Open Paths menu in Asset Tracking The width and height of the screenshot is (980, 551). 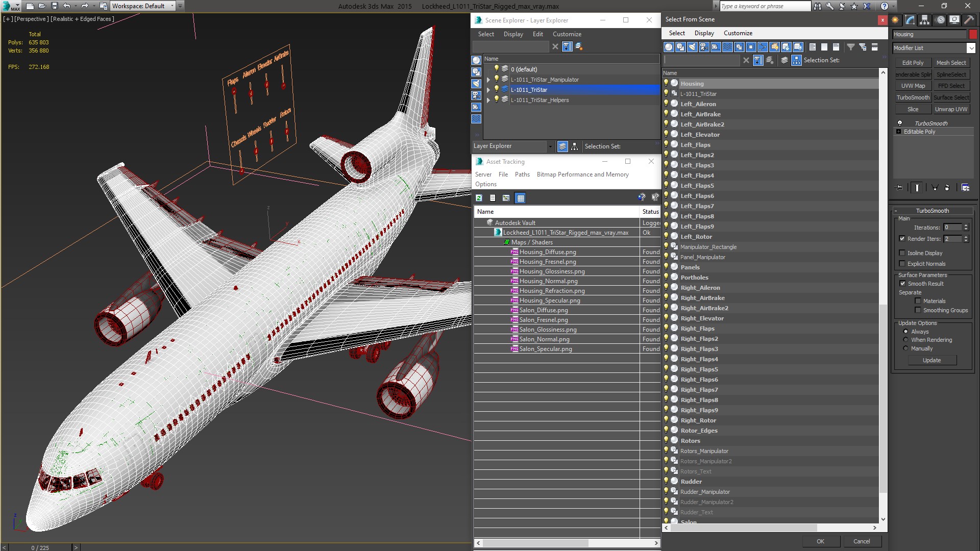click(x=522, y=174)
